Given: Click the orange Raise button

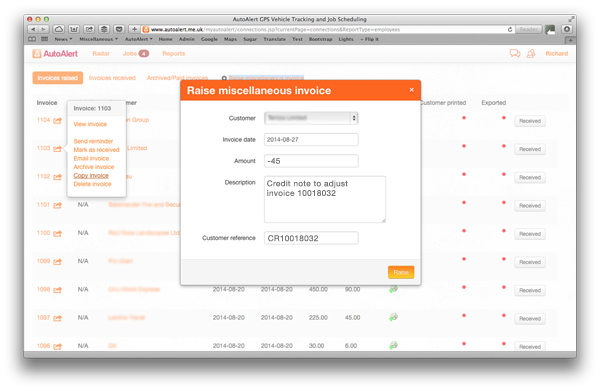Looking at the screenshot, I should coord(401,272).
